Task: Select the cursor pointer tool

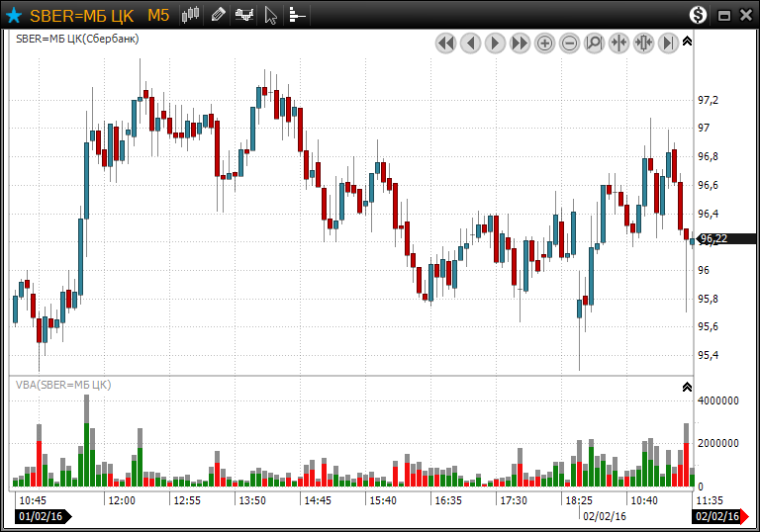Action: click(x=271, y=15)
